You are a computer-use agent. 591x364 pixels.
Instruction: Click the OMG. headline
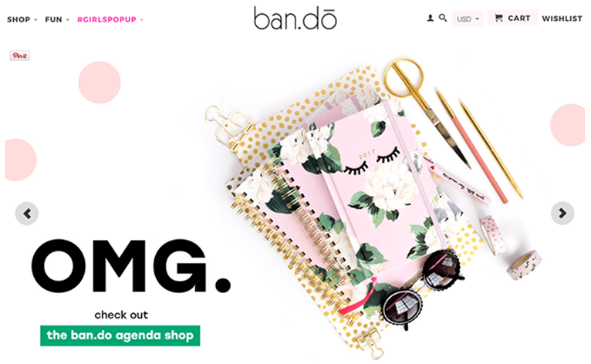[x=131, y=266]
